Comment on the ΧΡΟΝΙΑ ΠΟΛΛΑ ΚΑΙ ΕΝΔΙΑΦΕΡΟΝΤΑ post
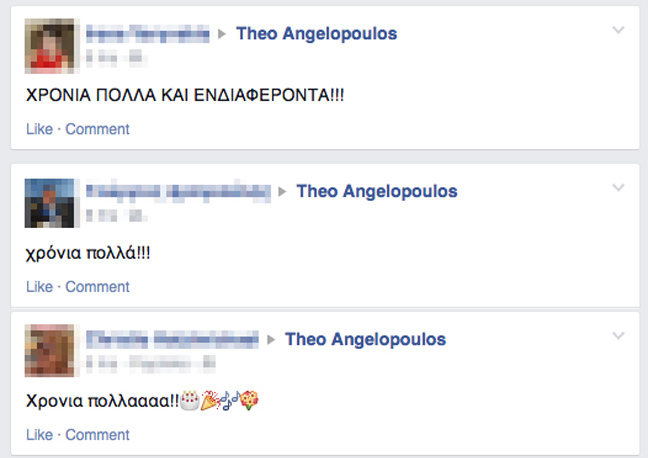 [98, 129]
